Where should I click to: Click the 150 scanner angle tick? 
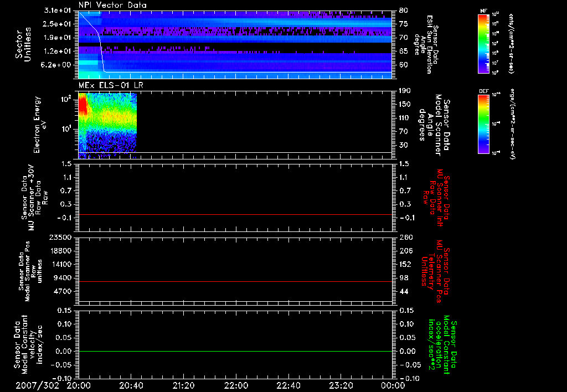coord(405,105)
